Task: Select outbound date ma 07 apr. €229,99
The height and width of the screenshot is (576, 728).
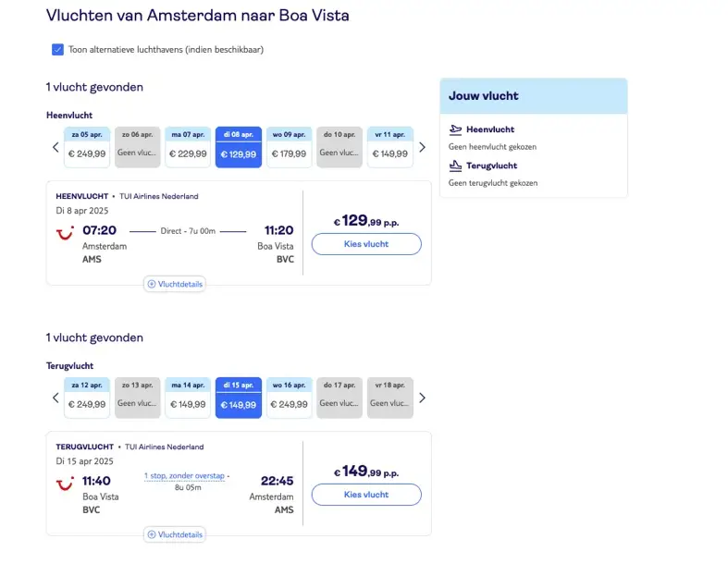Action: point(188,147)
